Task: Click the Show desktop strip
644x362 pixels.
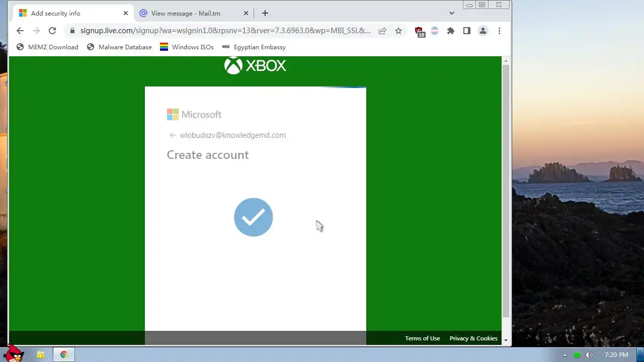Action: point(640,355)
